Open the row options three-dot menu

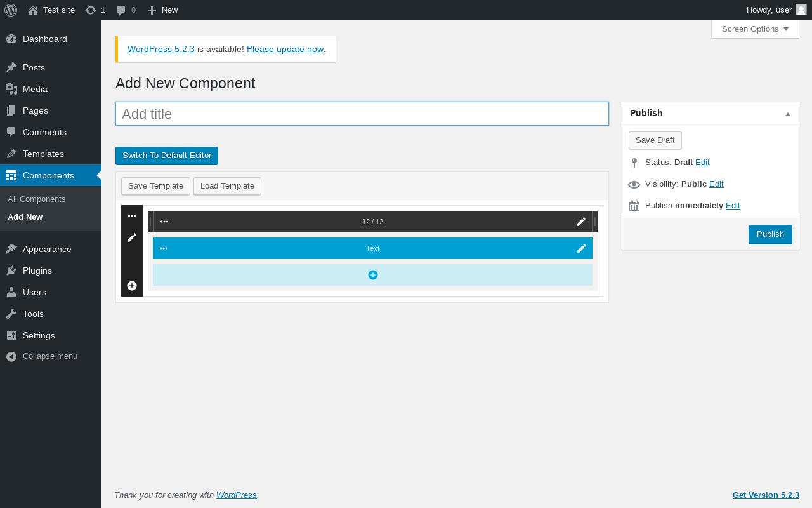[132, 216]
